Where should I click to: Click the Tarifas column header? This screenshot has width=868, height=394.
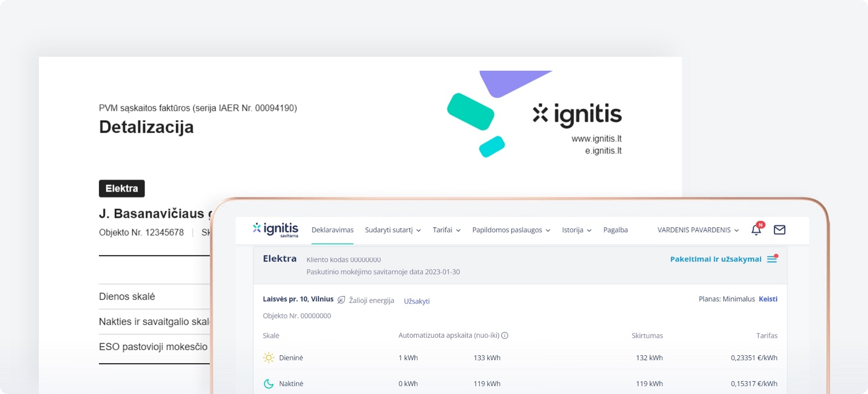pos(766,336)
